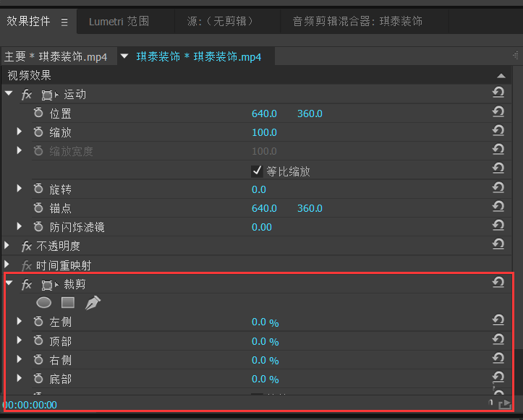523x420 pixels.
Task: Click the 位置 Y value 360.0
Action: point(310,113)
